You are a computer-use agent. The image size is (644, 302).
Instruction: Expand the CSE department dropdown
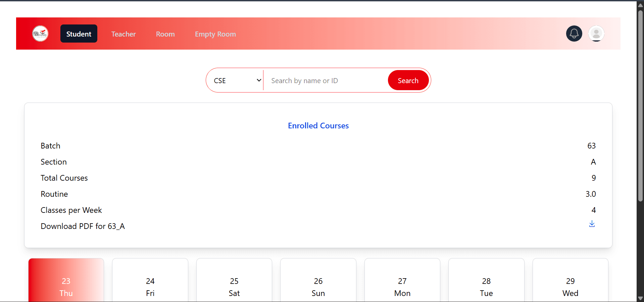pyautogui.click(x=237, y=80)
